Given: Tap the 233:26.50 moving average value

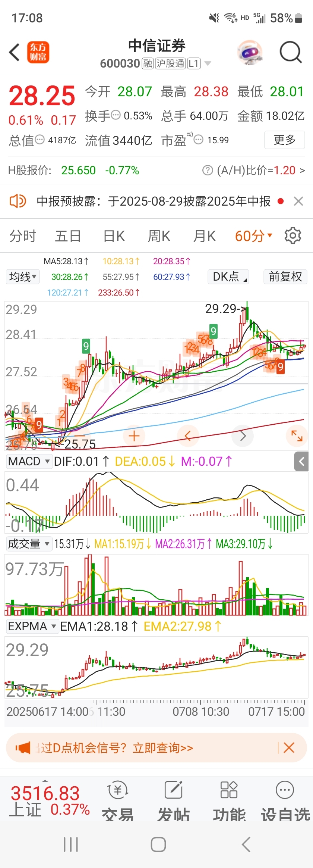Looking at the screenshot, I should pos(119,293).
